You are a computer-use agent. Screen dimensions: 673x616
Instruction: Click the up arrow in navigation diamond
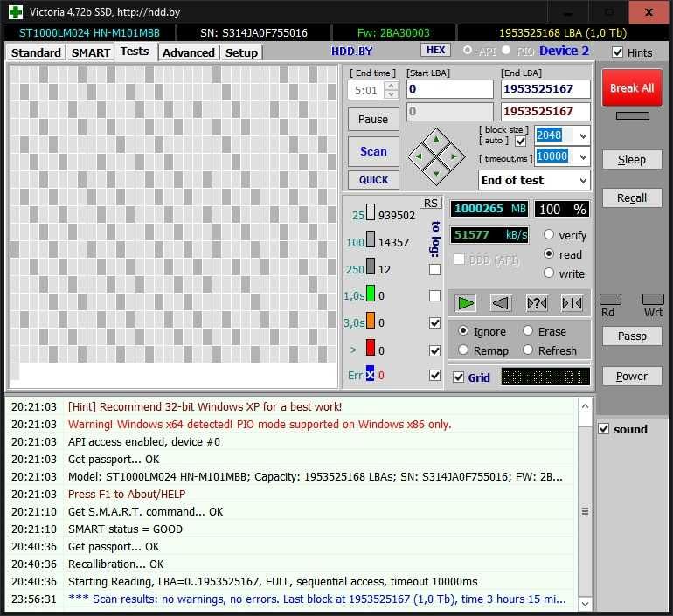point(436,139)
